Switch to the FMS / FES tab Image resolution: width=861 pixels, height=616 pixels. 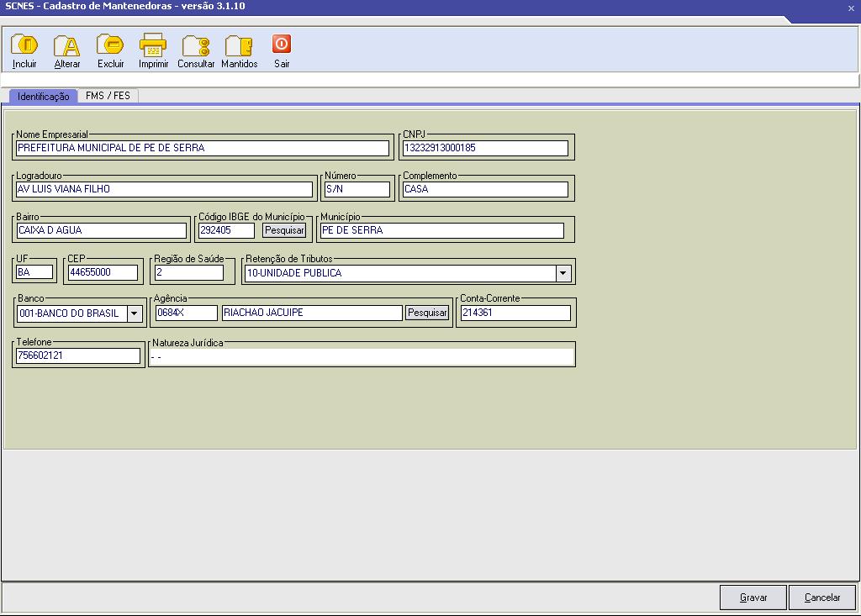click(108, 96)
